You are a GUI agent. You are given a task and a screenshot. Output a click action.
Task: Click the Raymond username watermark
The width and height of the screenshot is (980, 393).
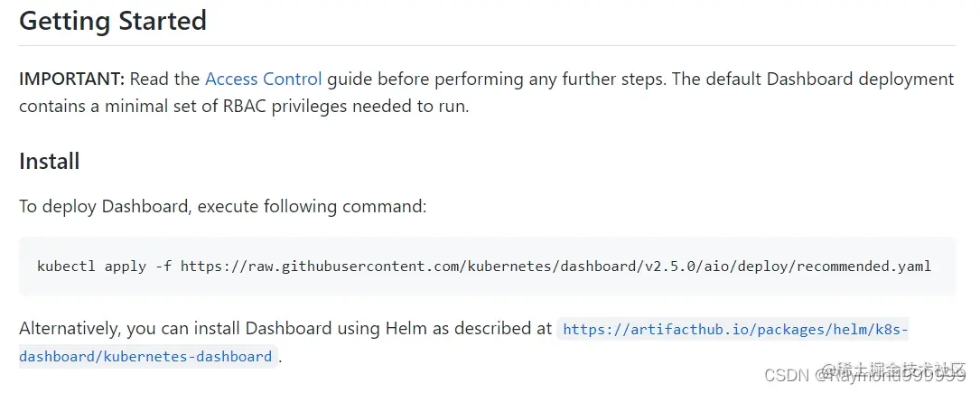pyautogui.click(x=885, y=375)
